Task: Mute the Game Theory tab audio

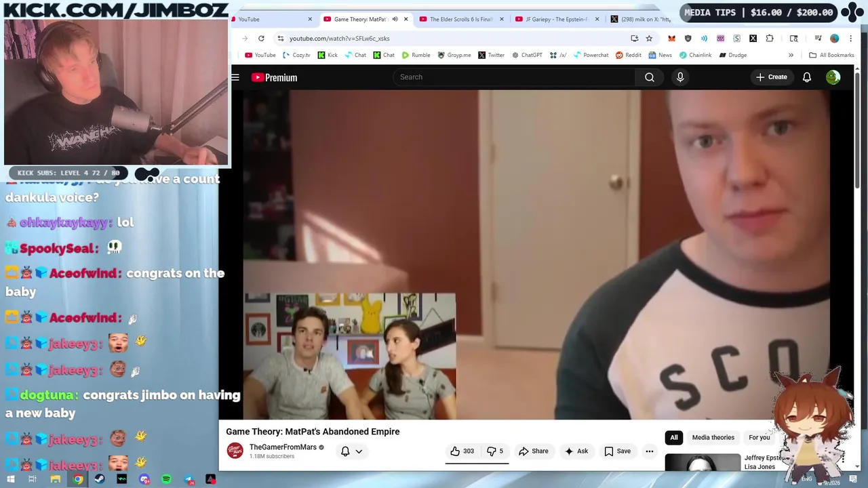Action: point(395,19)
